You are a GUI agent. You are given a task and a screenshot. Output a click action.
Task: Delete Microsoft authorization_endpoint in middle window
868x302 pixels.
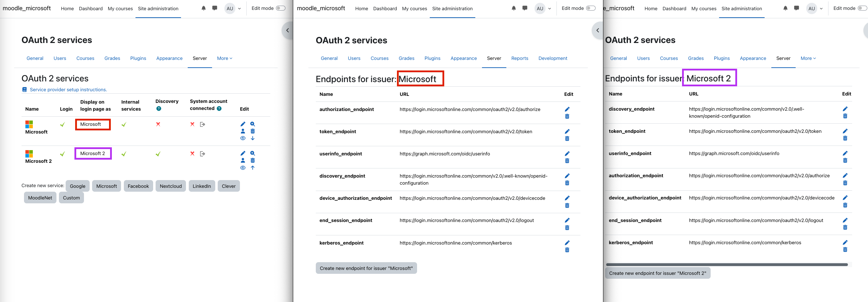(x=567, y=116)
